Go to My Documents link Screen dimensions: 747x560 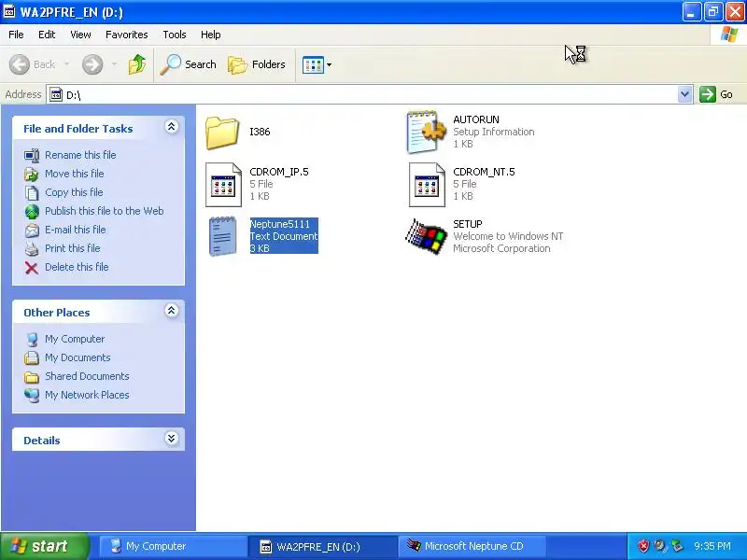[x=78, y=357]
